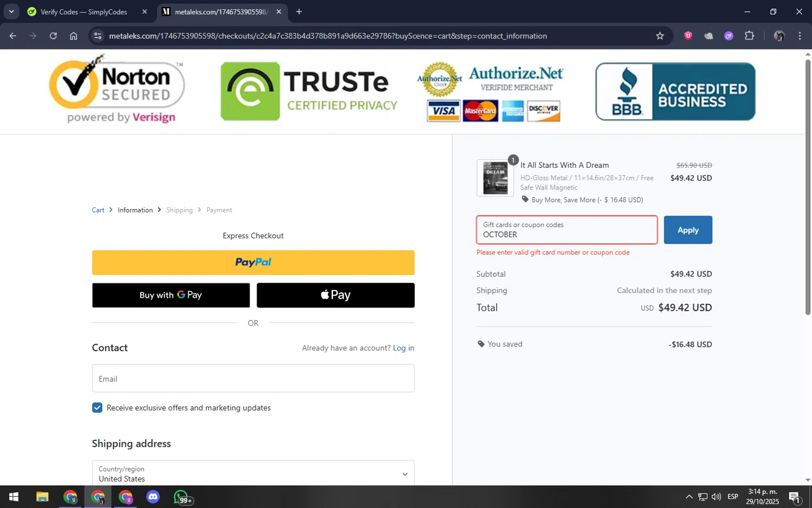
Task: Select the Shipping breadcrumb step
Action: pyautogui.click(x=179, y=210)
